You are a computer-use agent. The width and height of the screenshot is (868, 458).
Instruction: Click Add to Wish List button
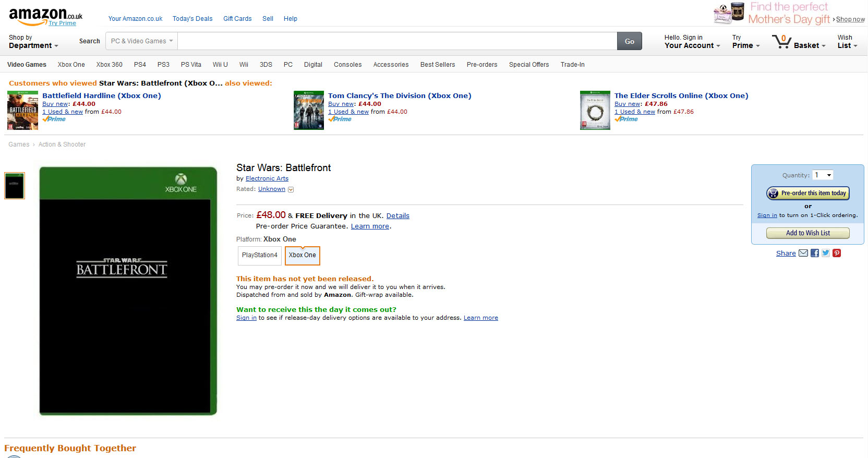(808, 233)
